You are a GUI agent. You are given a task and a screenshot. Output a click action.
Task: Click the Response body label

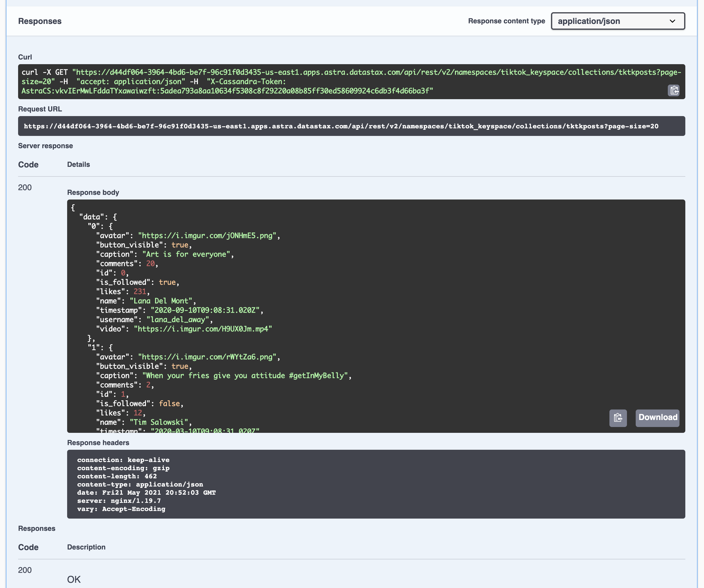[93, 192]
